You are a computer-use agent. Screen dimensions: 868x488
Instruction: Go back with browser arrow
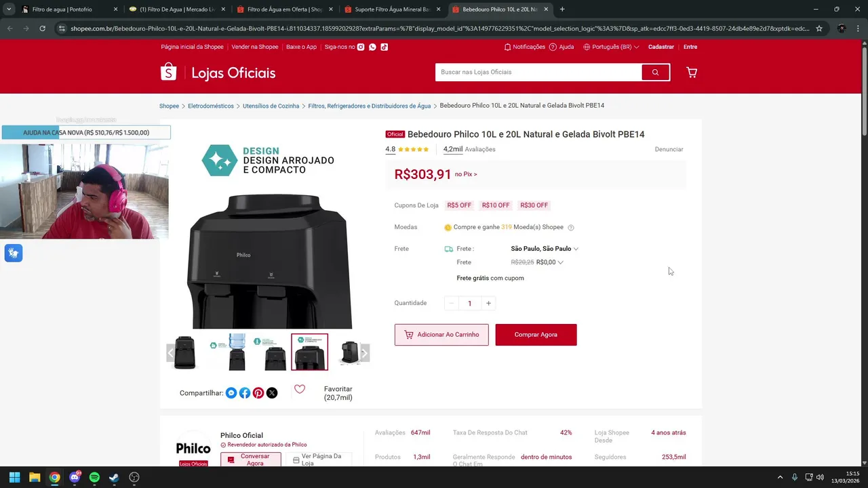pyautogui.click(x=9, y=28)
